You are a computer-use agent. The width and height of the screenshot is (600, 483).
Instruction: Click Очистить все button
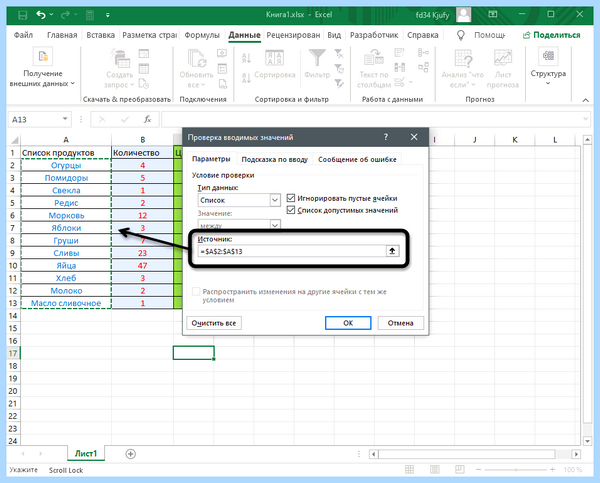(x=214, y=323)
